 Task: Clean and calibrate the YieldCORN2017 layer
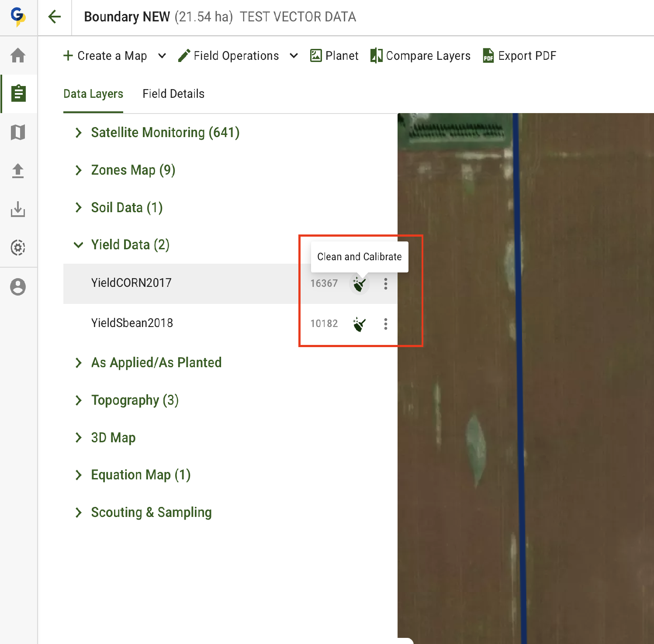(x=359, y=284)
